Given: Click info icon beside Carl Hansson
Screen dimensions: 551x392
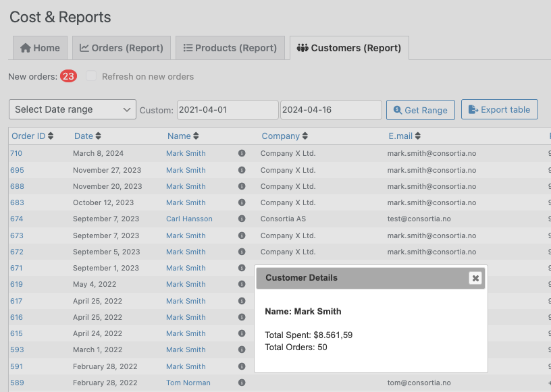Looking at the screenshot, I should (242, 219).
